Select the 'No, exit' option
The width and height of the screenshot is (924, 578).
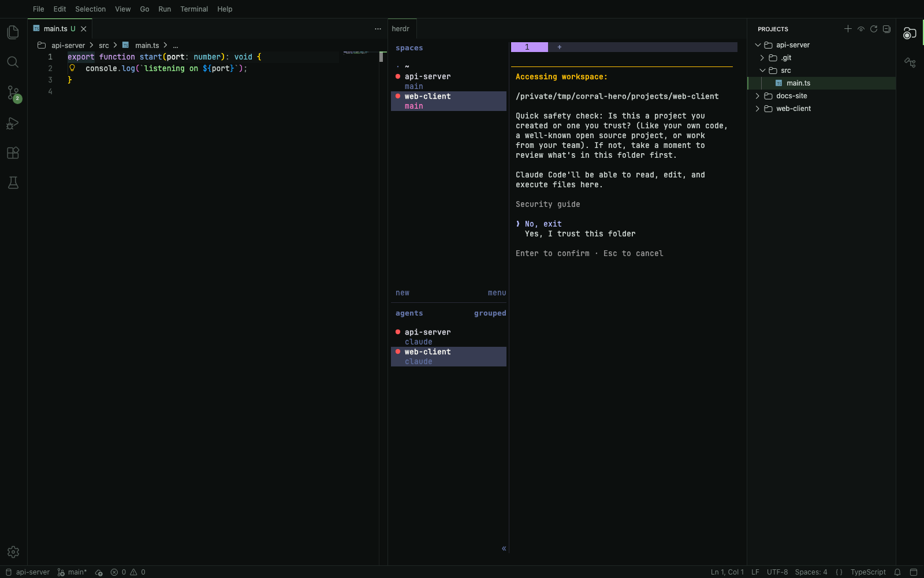543,224
